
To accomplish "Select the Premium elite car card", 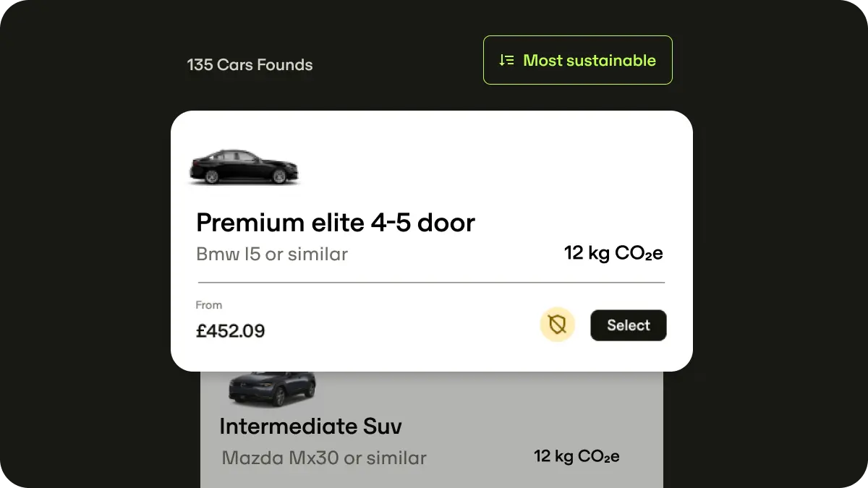I will coord(628,325).
